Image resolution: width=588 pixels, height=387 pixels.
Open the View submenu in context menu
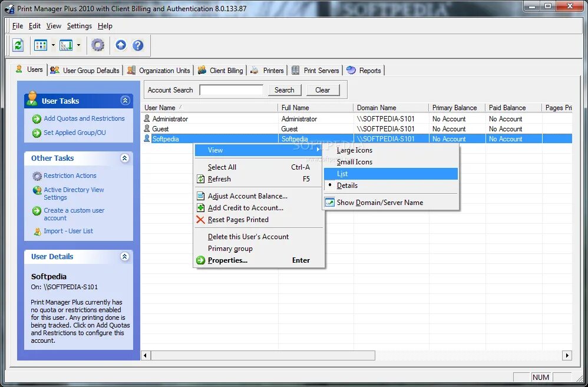pyautogui.click(x=259, y=150)
